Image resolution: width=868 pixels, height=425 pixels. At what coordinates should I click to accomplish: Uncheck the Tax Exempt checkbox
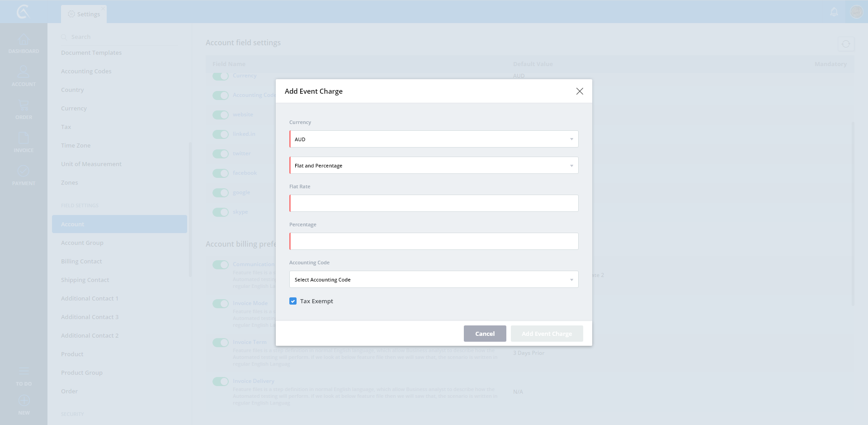click(x=293, y=301)
